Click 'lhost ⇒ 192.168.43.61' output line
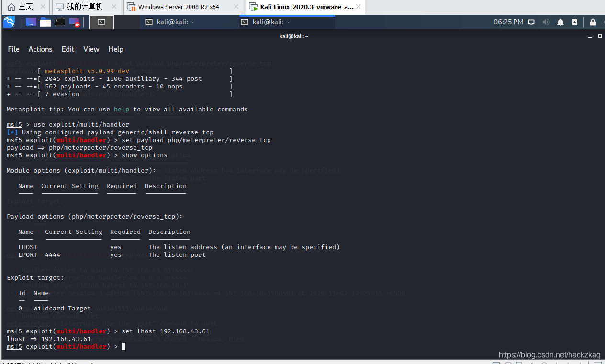The image size is (605, 364). pyautogui.click(x=49, y=339)
